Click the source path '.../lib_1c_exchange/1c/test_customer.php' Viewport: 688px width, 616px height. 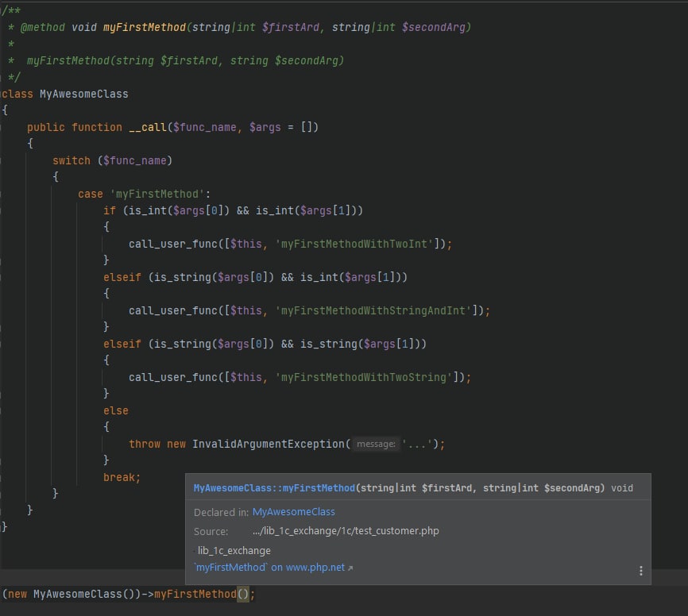[346, 531]
